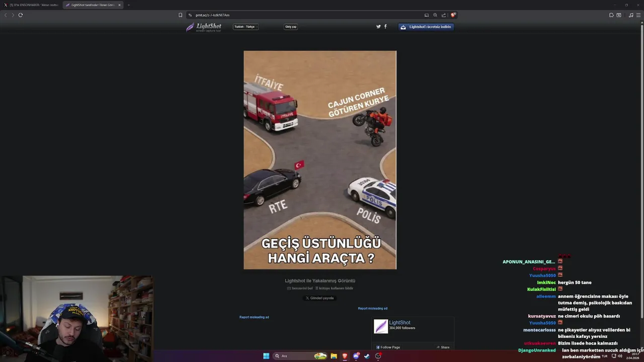The width and height of the screenshot is (644, 362).
Task: Open network status tray icon
Action: click(x=614, y=356)
